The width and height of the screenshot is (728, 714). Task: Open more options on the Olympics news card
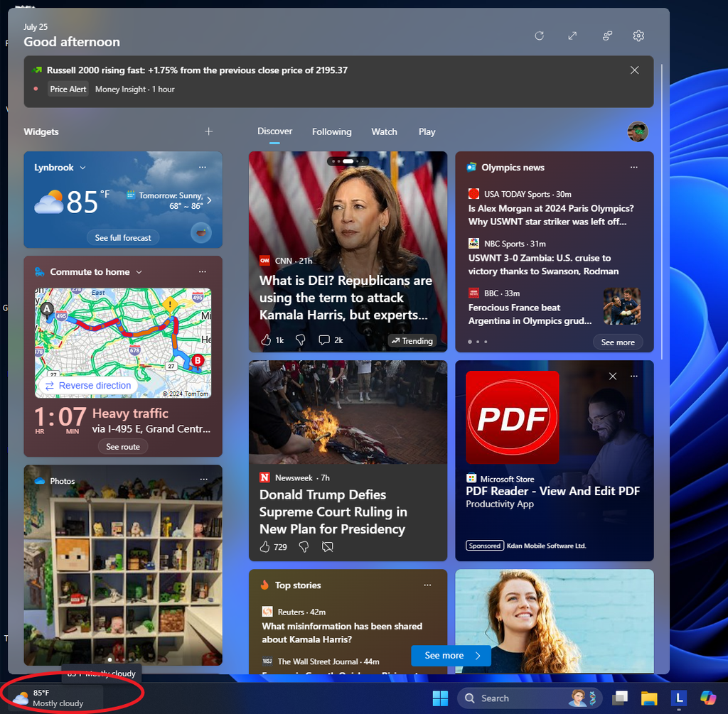(633, 167)
